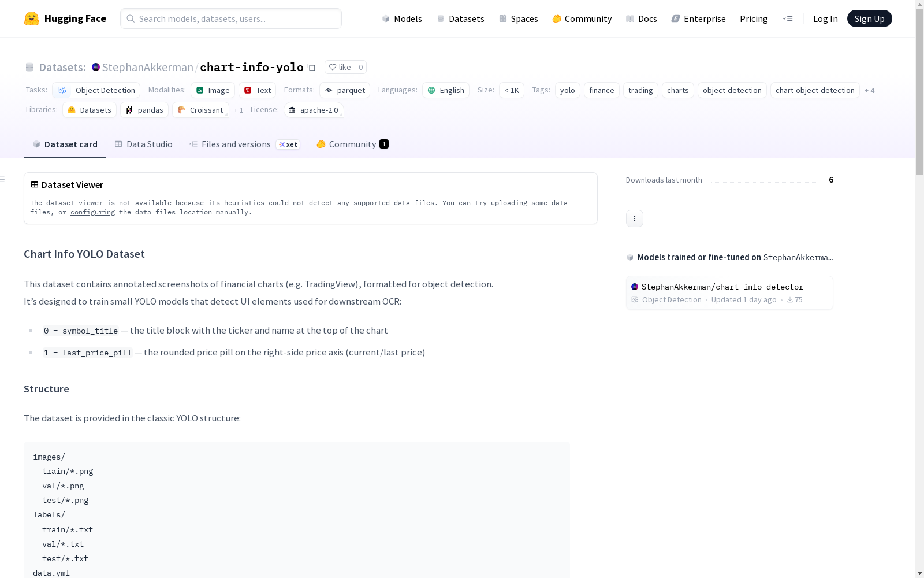Click the yolo tag
This screenshot has width=924, height=578.
click(x=568, y=90)
